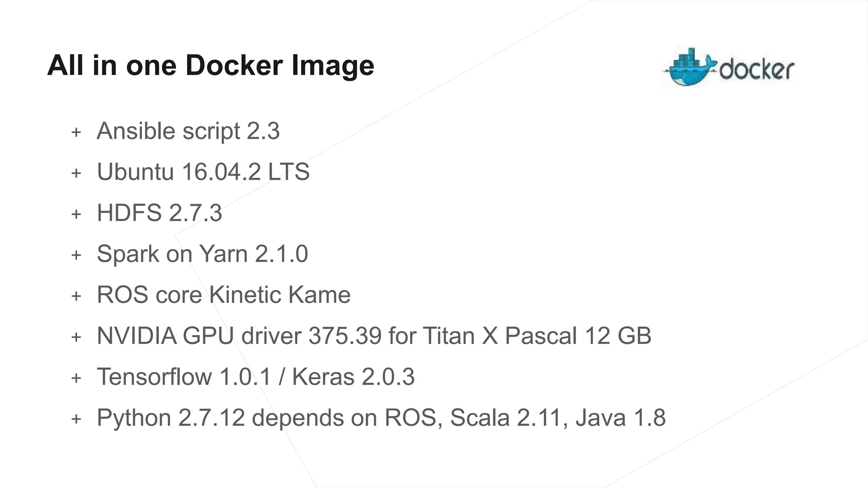Click the 'HDFS 2.7.3' text
The height and width of the screenshot is (488, 868).
[159, 213]
